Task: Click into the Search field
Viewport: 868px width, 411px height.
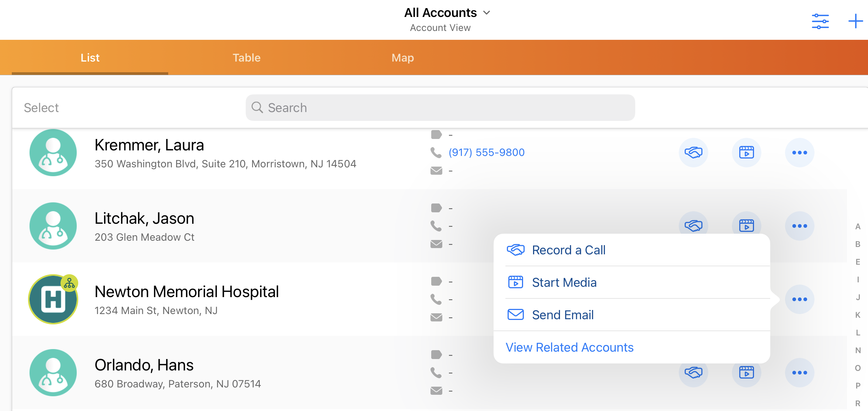Action: pos(440,108)
